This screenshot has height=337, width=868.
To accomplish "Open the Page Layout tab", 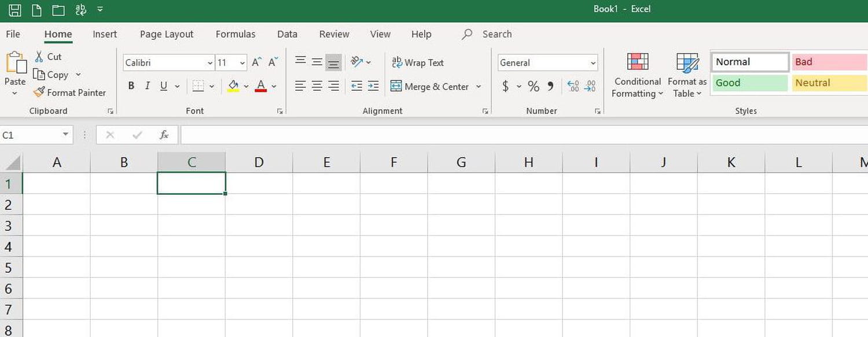I will point(166,34).
